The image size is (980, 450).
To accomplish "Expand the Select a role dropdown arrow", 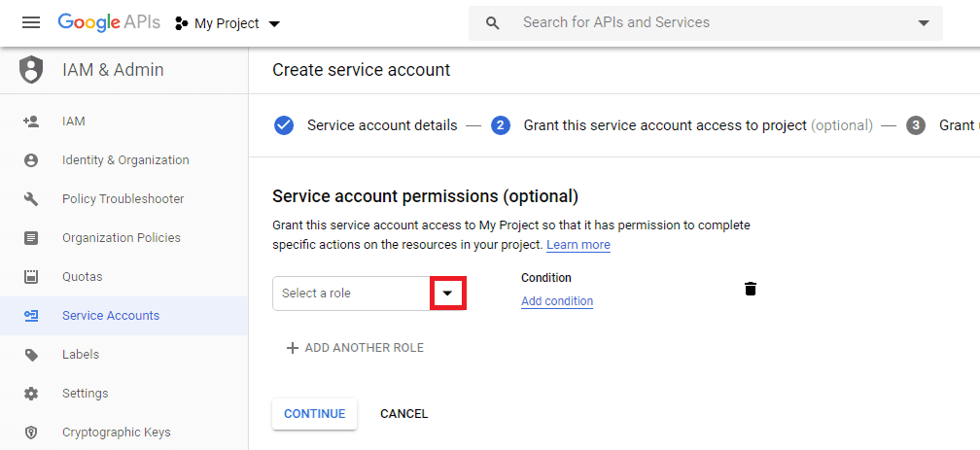I will (x=447, y=294).
